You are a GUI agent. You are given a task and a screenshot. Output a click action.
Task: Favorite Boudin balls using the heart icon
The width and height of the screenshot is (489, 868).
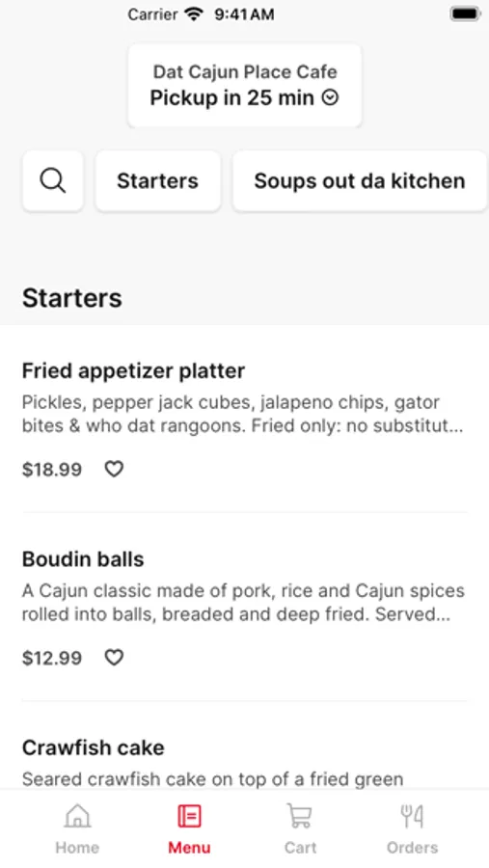114,657
